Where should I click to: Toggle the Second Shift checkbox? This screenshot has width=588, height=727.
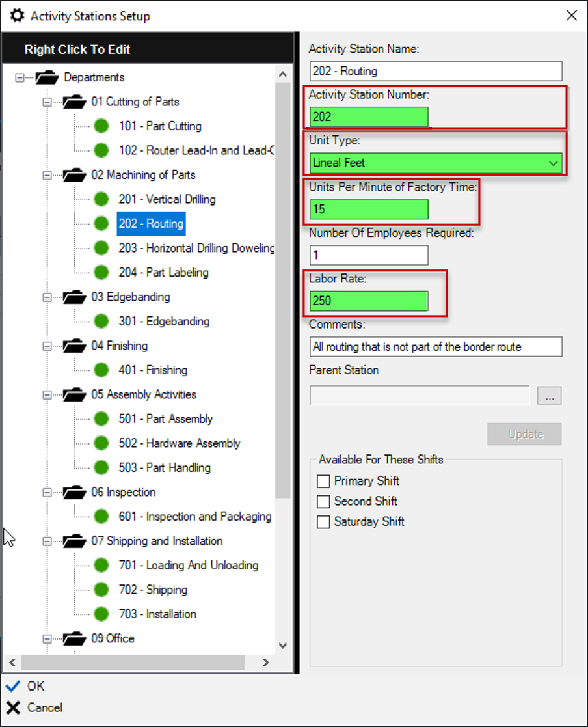[323, 502]
